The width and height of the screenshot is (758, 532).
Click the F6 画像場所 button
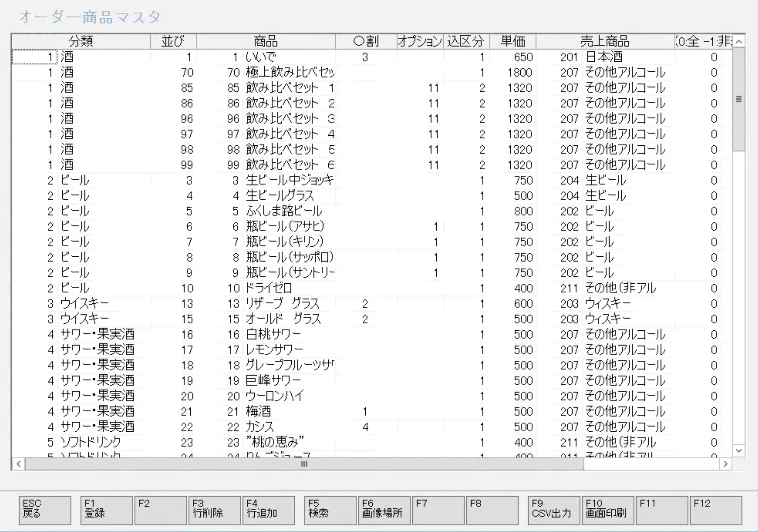pyautogui.click(x=384, y=510)
